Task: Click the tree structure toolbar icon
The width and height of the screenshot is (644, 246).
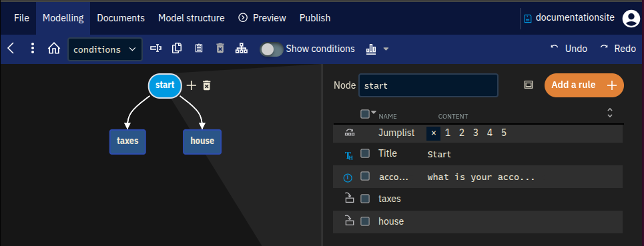Action: point(241,49)
